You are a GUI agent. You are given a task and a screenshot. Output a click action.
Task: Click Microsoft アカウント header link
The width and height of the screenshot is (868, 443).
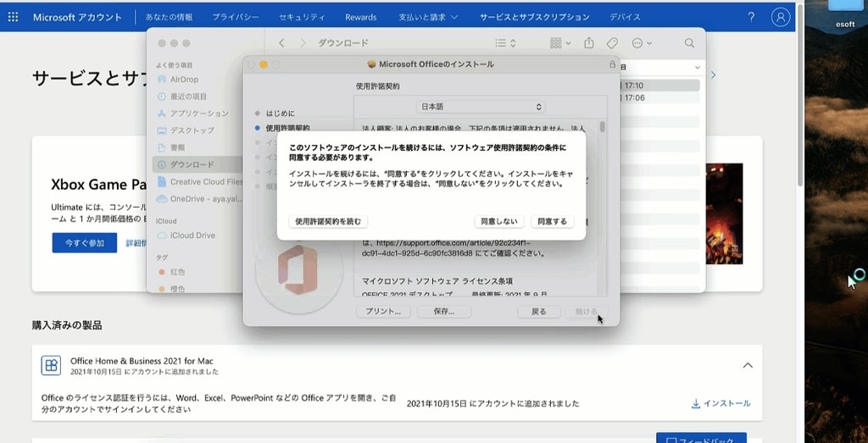77,17
